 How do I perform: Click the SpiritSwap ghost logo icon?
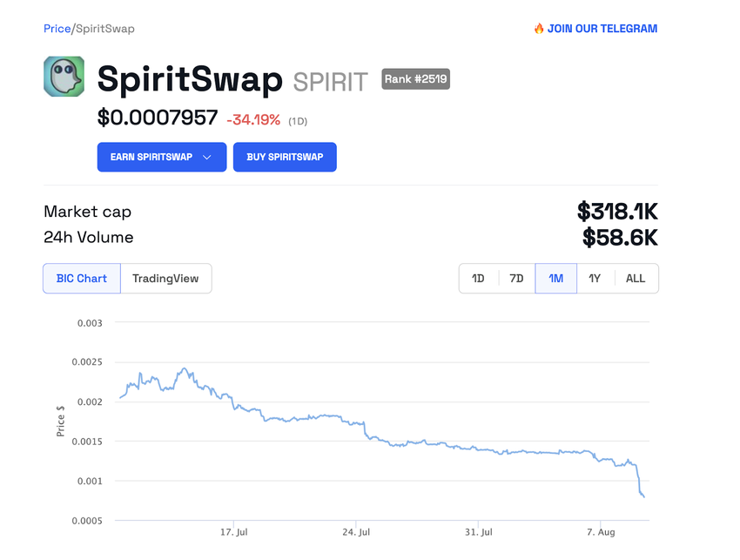64,77
